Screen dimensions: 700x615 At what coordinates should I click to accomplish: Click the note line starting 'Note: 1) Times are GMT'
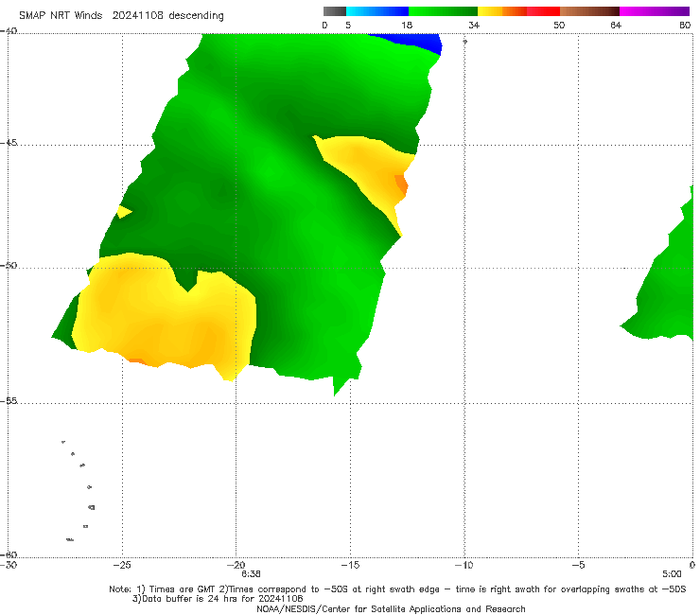point(397,589)
